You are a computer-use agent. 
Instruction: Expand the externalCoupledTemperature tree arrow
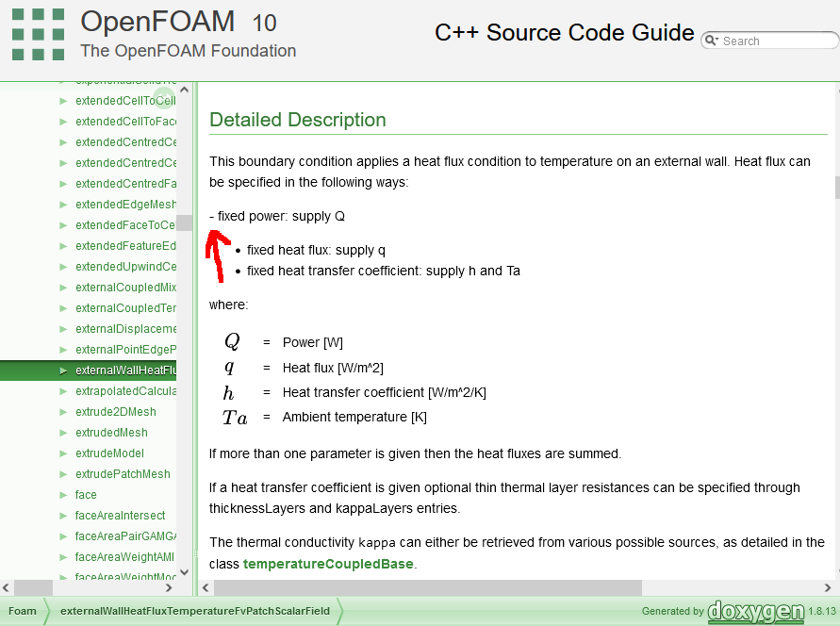point(63,308)
